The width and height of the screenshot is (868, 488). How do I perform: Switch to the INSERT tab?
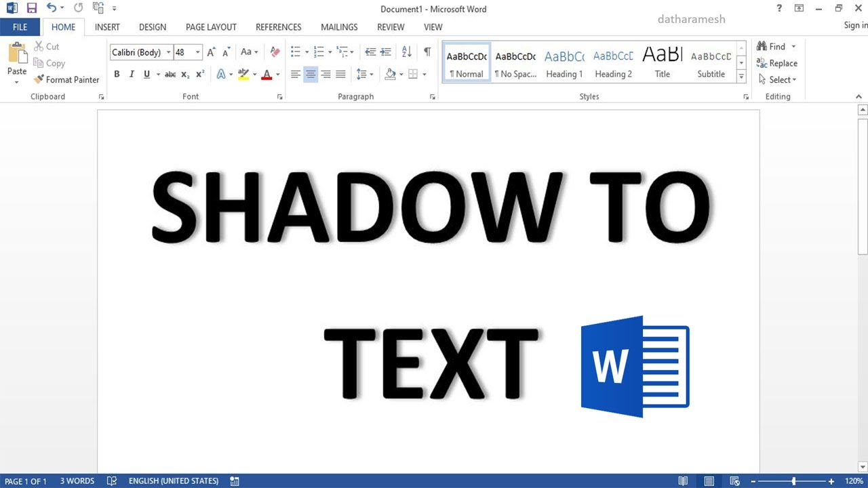point(107,27)
